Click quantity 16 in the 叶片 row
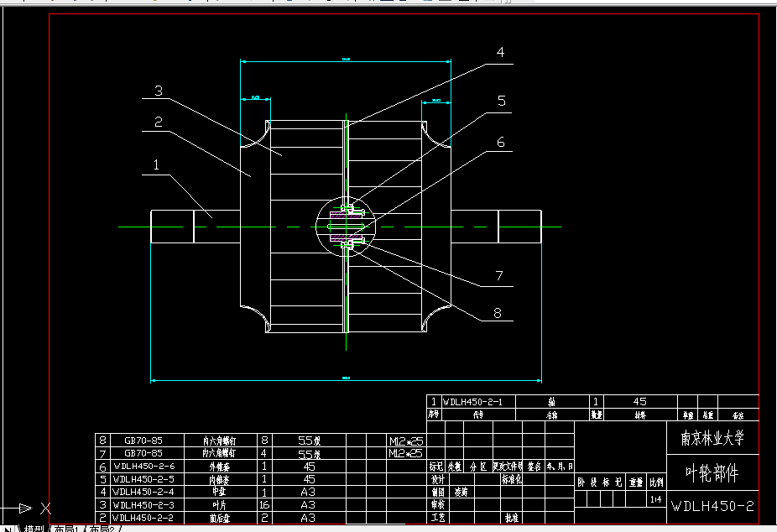The image size is (777, 532). pos(264,505)
